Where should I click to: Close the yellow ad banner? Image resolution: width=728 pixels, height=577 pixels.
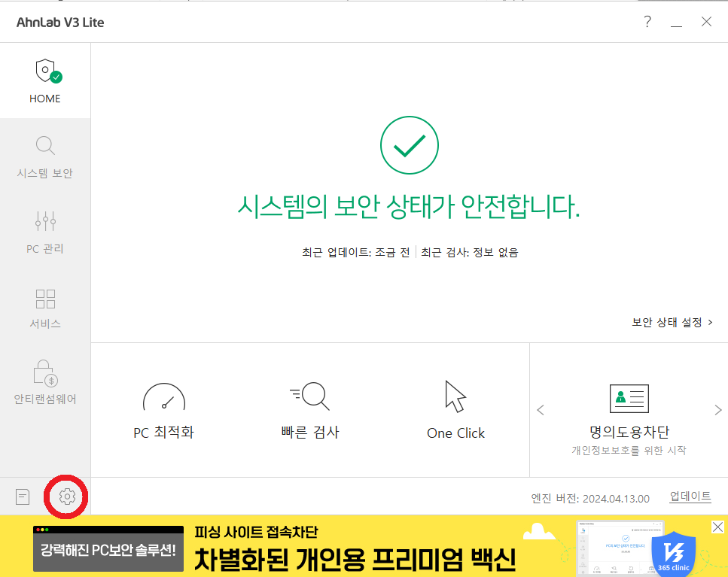(717, 527)
